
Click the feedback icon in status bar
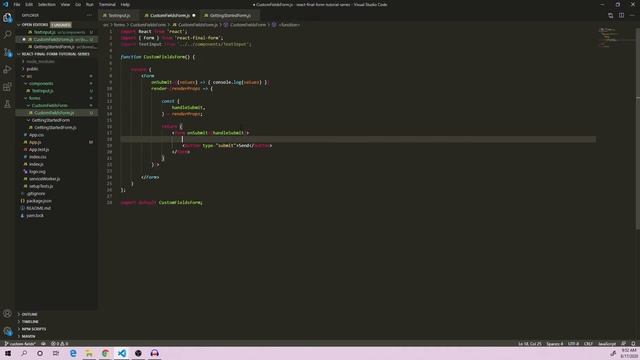point(623,344)
